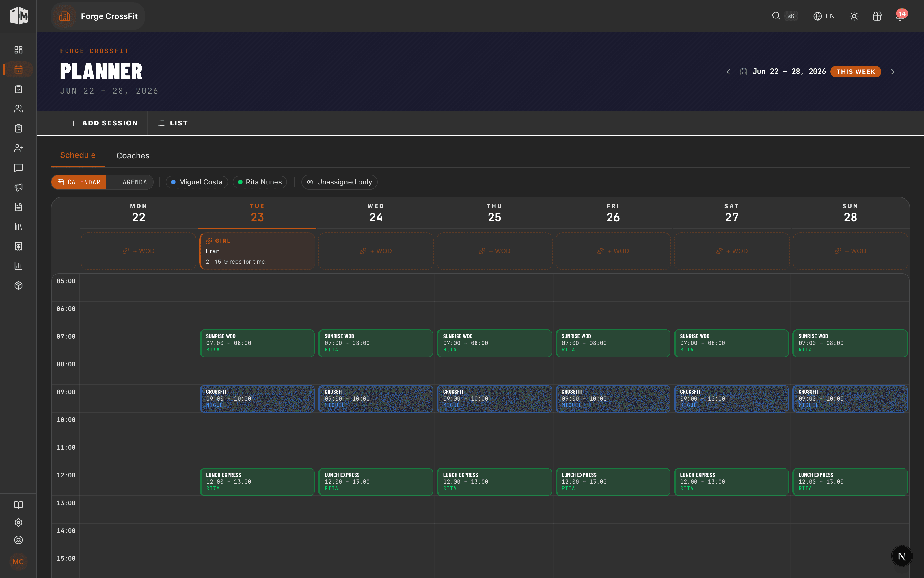This screenshot has width=924, height=578.
Task: Open the add-user leads icon in sidebar
Action: [18, 148]
